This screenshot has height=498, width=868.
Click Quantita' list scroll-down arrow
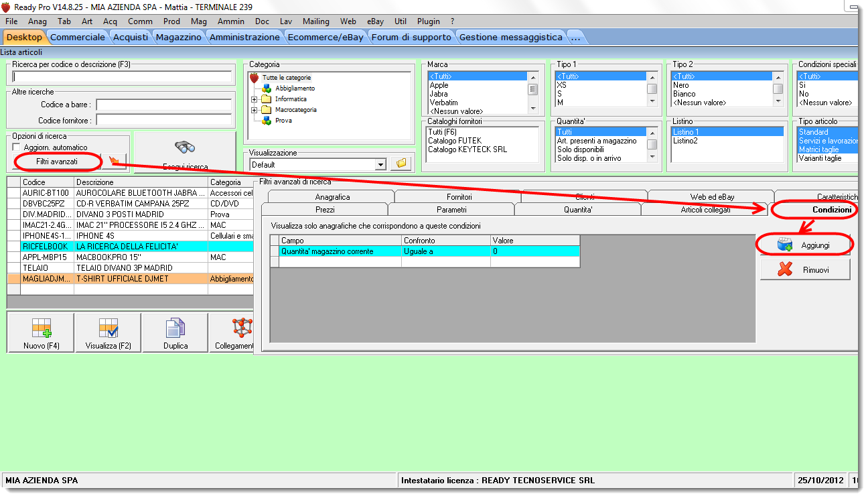[x=652, y=156]
